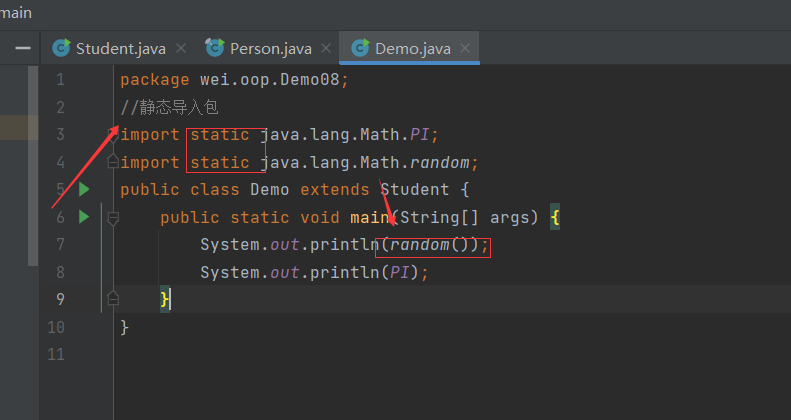Close the Demo.java tab
The height and width of the screenshot is (420, 791).
click(x=464, y=47)
